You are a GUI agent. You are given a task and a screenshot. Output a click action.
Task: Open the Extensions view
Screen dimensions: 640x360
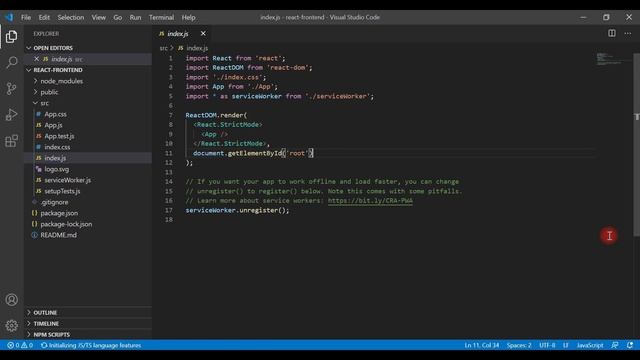[11, 141]
